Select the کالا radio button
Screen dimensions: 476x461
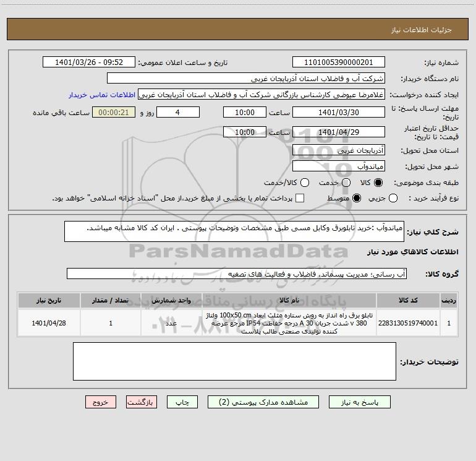pos(378,183)
